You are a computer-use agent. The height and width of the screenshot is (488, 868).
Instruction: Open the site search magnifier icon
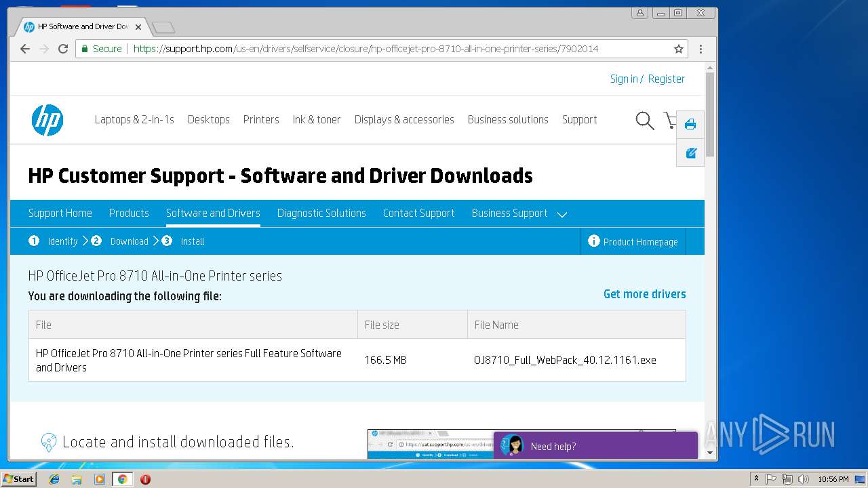645,121
